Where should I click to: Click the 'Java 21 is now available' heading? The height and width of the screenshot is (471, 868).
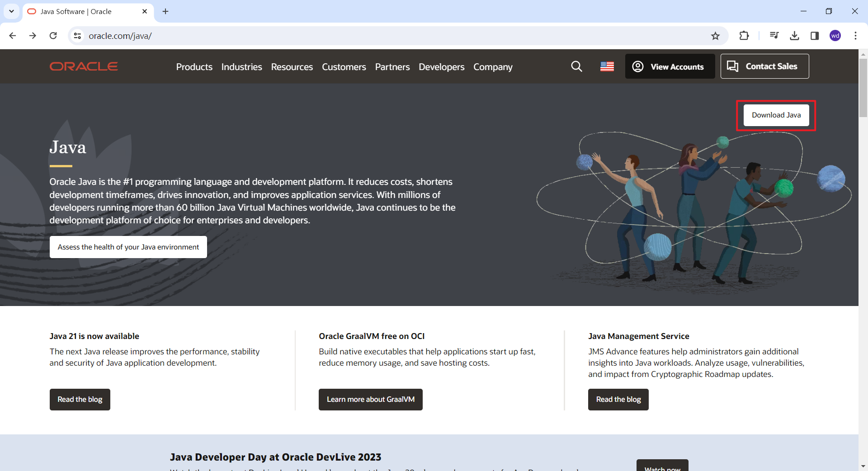pyautogui.click(x=94, y=336)
